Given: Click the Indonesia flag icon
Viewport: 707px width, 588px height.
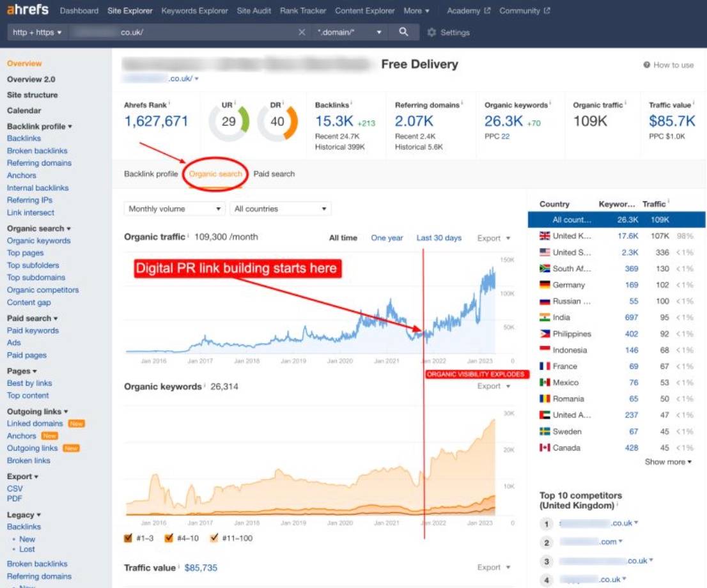Looking at the screenshot, I should (x=545, y=350).
